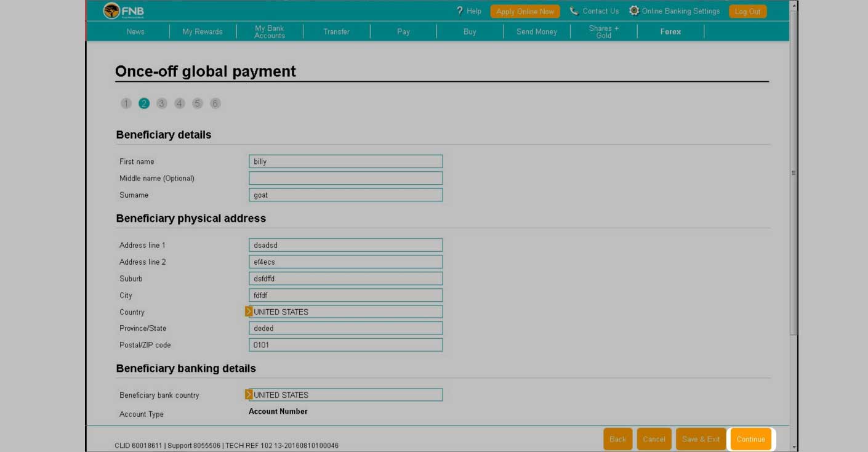Focus the First name field
Screen dimensions: 868x452
coord(346,161)
